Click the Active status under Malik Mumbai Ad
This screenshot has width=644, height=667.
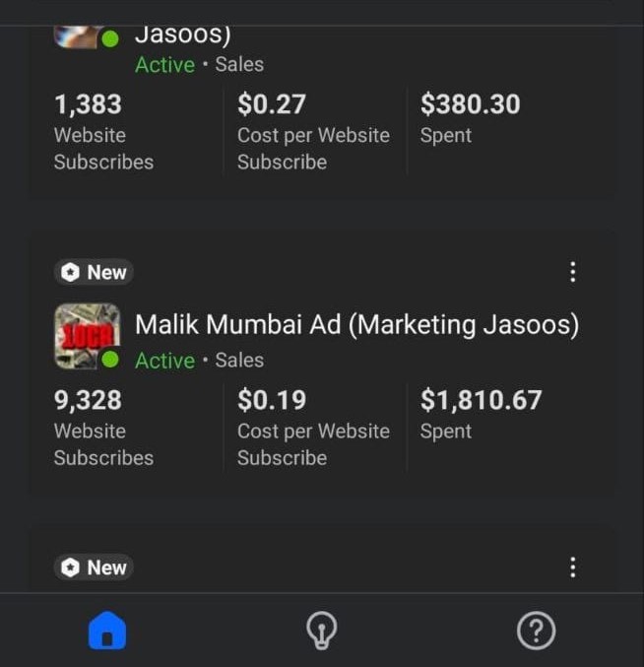click(x=164, y=361)
